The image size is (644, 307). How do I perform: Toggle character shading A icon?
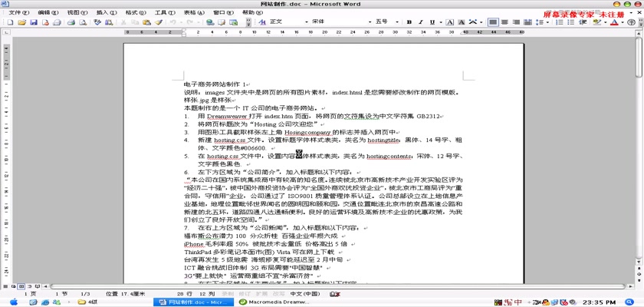(x=462, y=21)
